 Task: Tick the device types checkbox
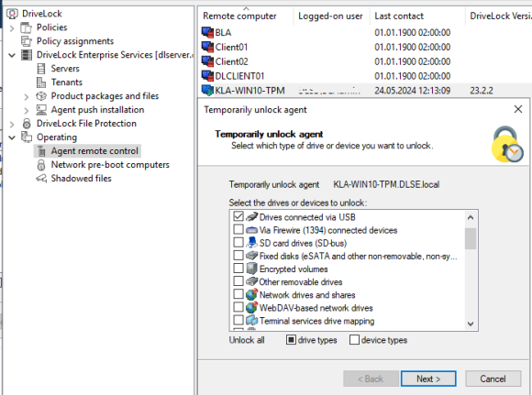[354, 340]
